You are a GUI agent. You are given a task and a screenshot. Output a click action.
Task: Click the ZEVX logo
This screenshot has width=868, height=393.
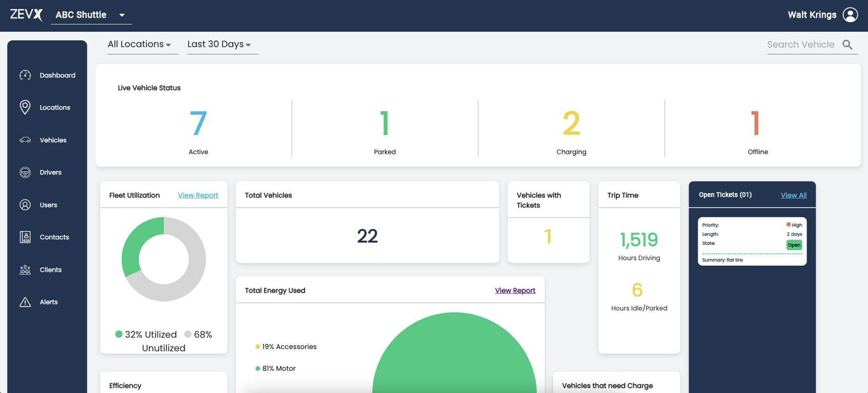(26, 15)
